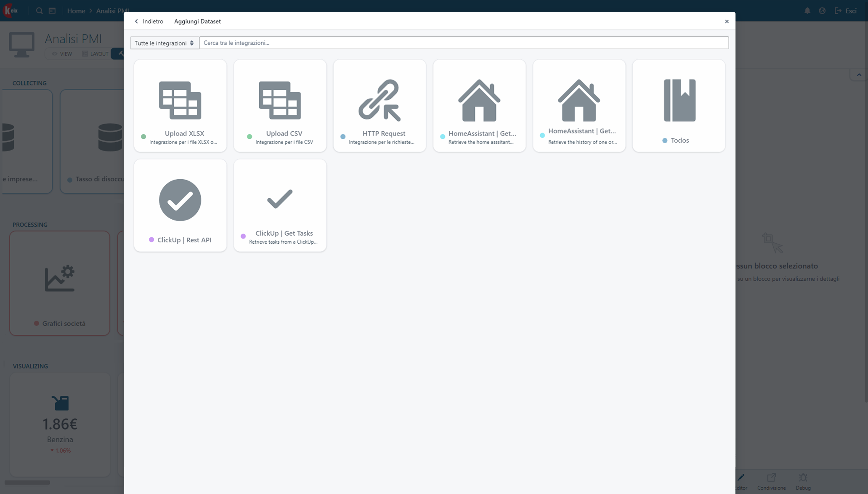868x494 pixels.
Task: Open the Editor pencil icon
Action: (741, 478)
